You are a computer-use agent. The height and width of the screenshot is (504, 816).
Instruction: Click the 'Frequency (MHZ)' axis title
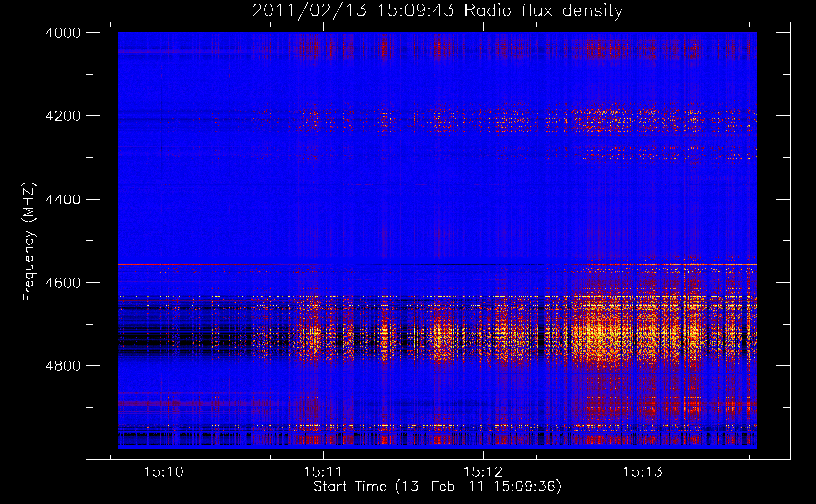pyautogui.click(x=29, y=241)
